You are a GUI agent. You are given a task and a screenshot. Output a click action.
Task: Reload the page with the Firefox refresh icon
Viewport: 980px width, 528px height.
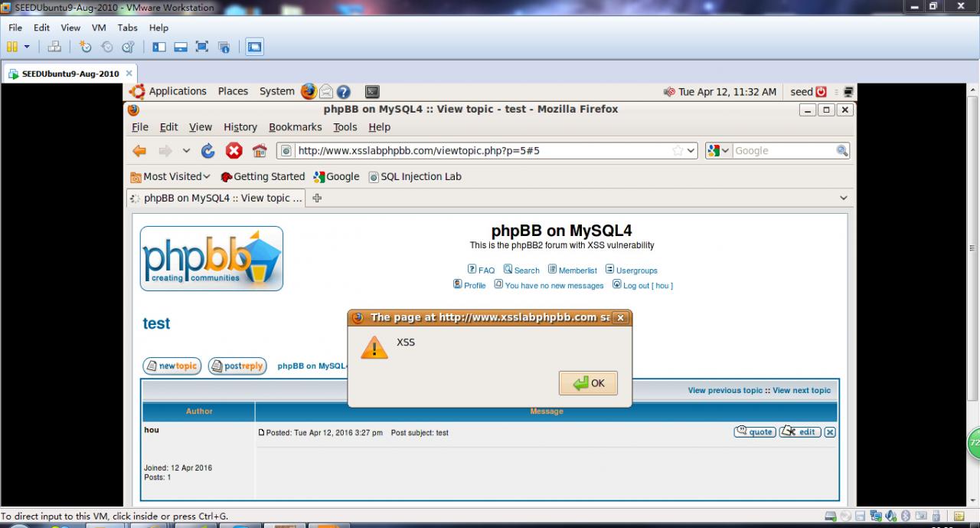click(x=208, y=151)
